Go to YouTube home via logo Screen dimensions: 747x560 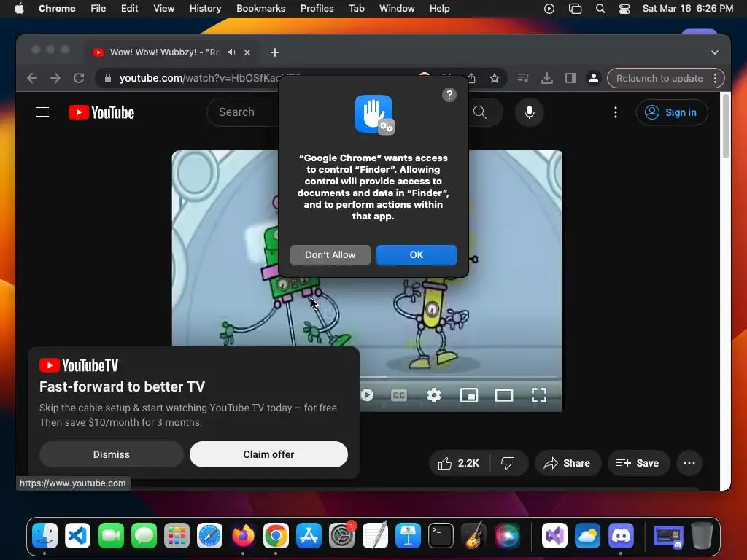point(101,112)
